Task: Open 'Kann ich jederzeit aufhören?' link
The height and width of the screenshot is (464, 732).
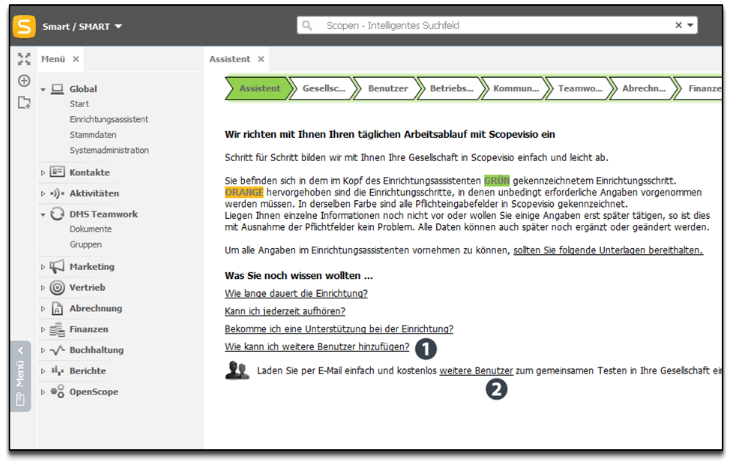Action: [x=285, y=311]
